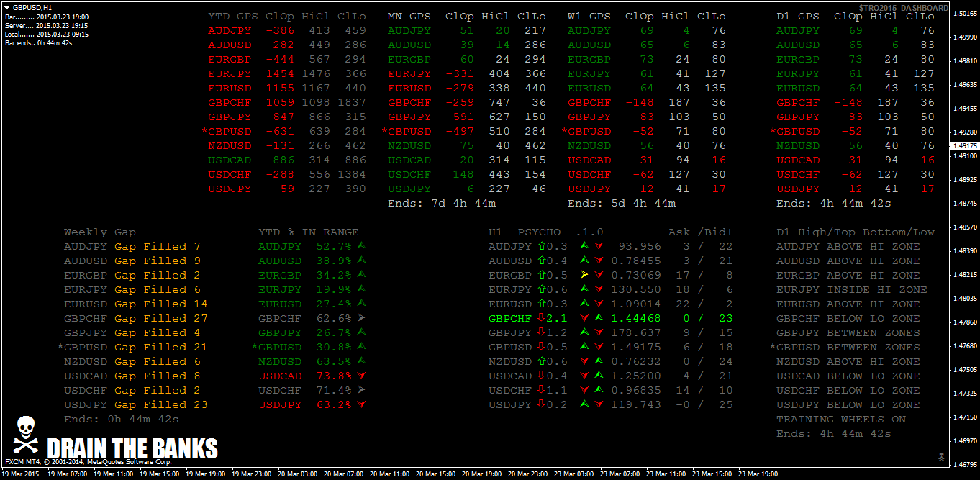This screenshot has width=980, height=480.
Task: Click the green up arrow next to AUDJPY 52.7%
Action: coord(361,246)
